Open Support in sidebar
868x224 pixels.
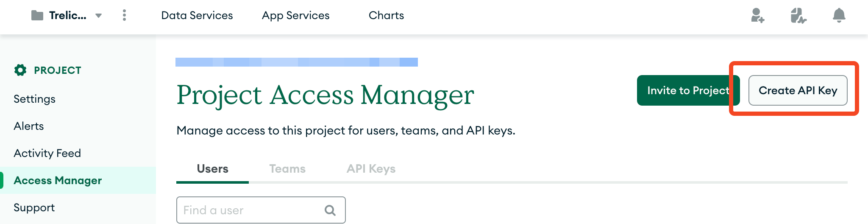click(34, 207)
